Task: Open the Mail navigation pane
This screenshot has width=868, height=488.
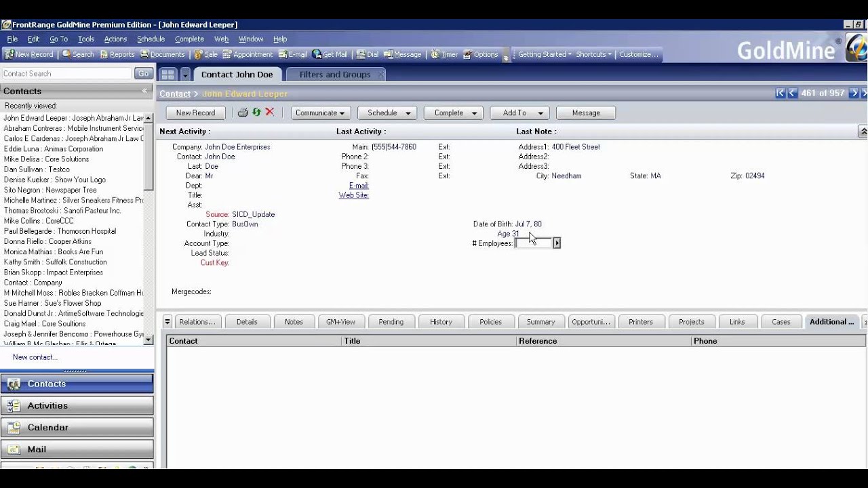Action: click(x=77, y=449)
